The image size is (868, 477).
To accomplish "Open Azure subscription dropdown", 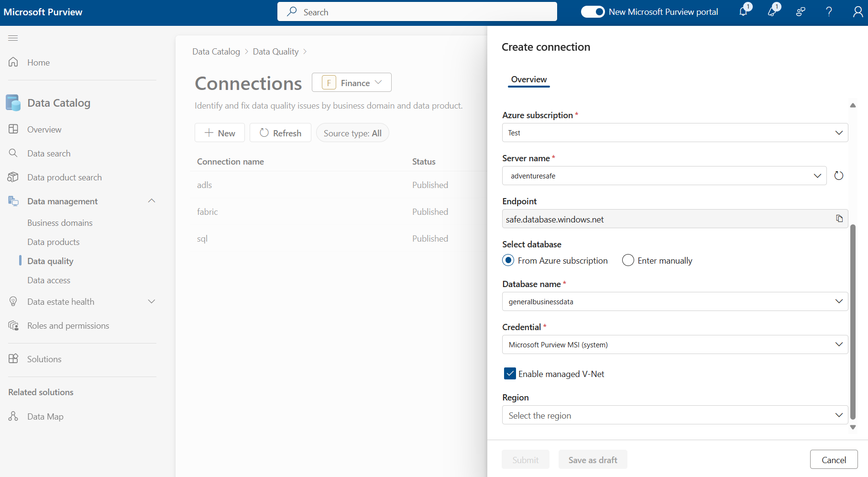I will click(x=675, y=133).
